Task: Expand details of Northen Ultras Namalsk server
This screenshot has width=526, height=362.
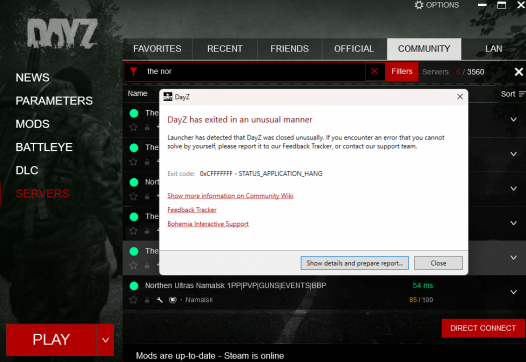Action: tap(513, 292)
